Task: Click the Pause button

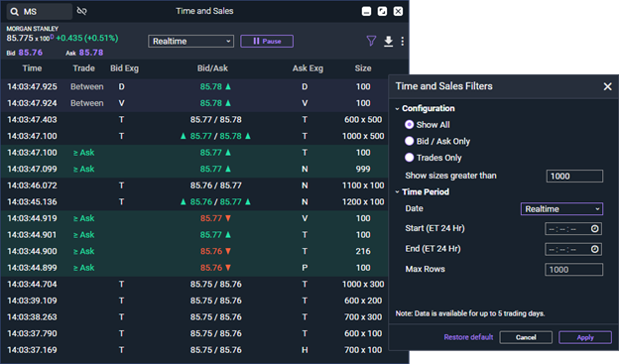Action: 267,41
